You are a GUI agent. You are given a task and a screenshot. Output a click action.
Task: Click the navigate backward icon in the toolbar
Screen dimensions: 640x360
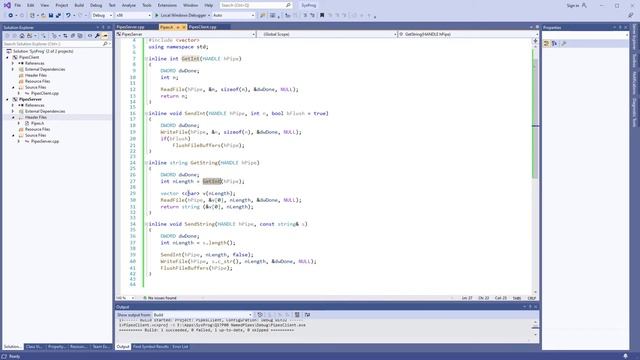(x=11, y=15)
